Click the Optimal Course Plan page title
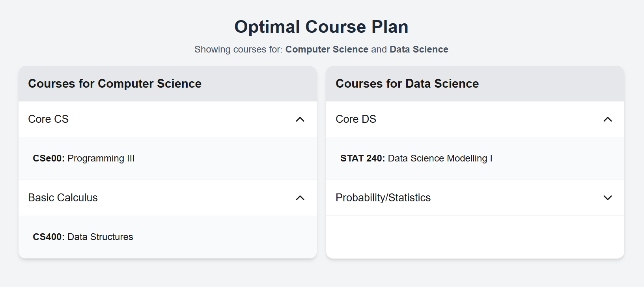644x287 pixels. [x=321, y=27]
